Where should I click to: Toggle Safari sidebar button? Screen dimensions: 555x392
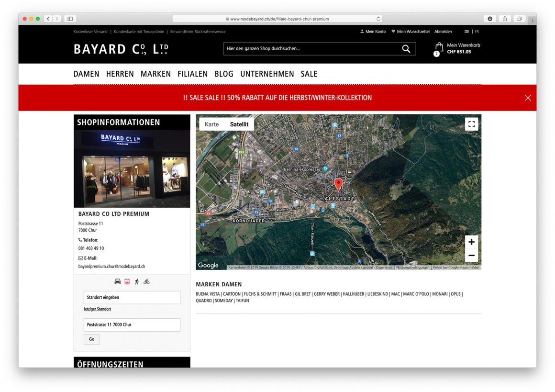pos(70,19)
